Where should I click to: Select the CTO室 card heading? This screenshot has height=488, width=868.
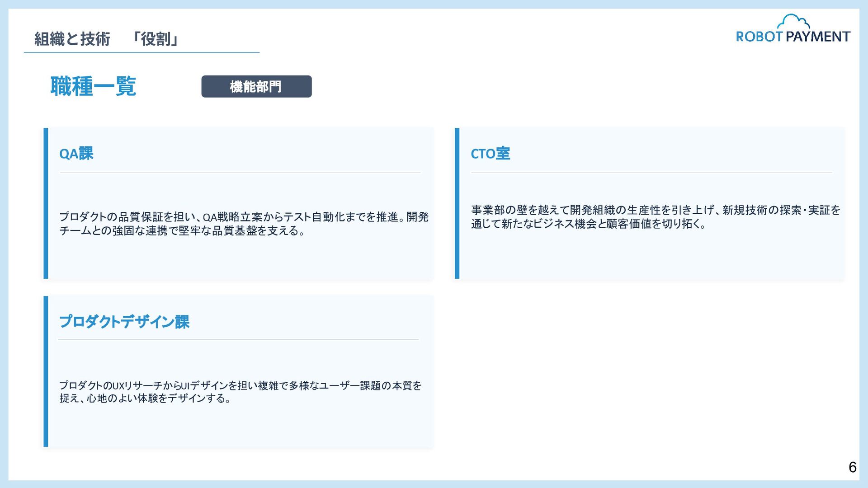[x=490, y=154]
